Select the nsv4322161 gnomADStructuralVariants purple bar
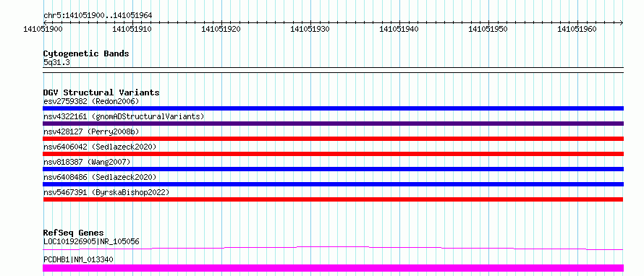This screenshot has height=276, width=644. [333, 124]
